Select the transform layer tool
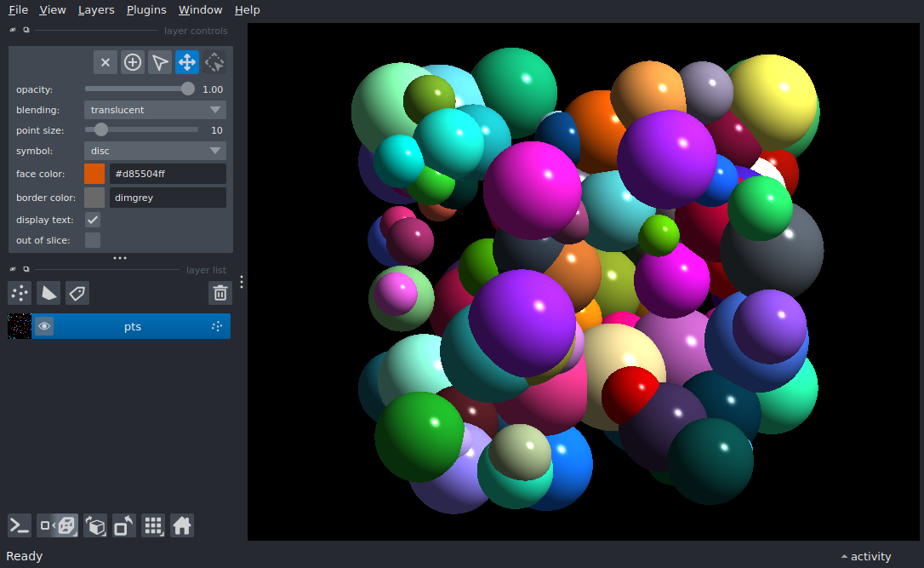The height and width of the screenshot is (568, 924). point(214,62)
